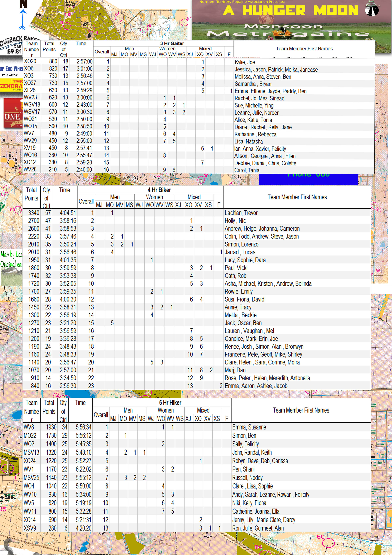Image resolution: width=392 pixels, height=555 pixels.
Task: Click map control circle number 50
Action: [x=119, y=18]
